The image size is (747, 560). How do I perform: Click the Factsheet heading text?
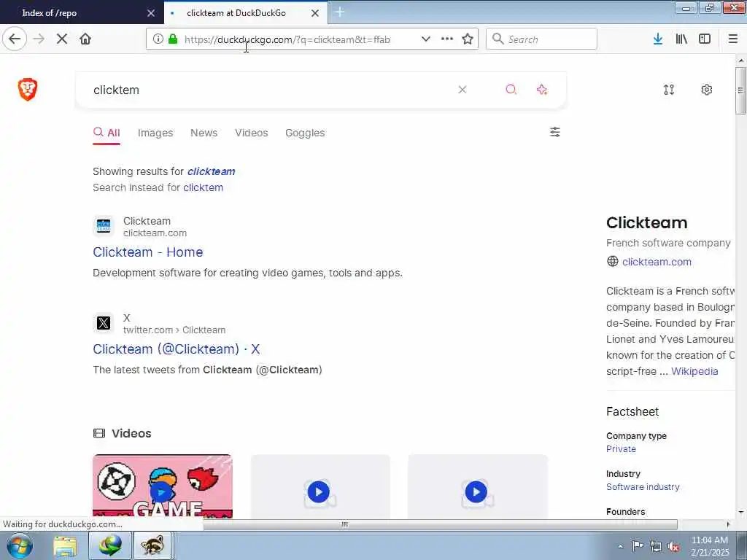pos(632,411)
